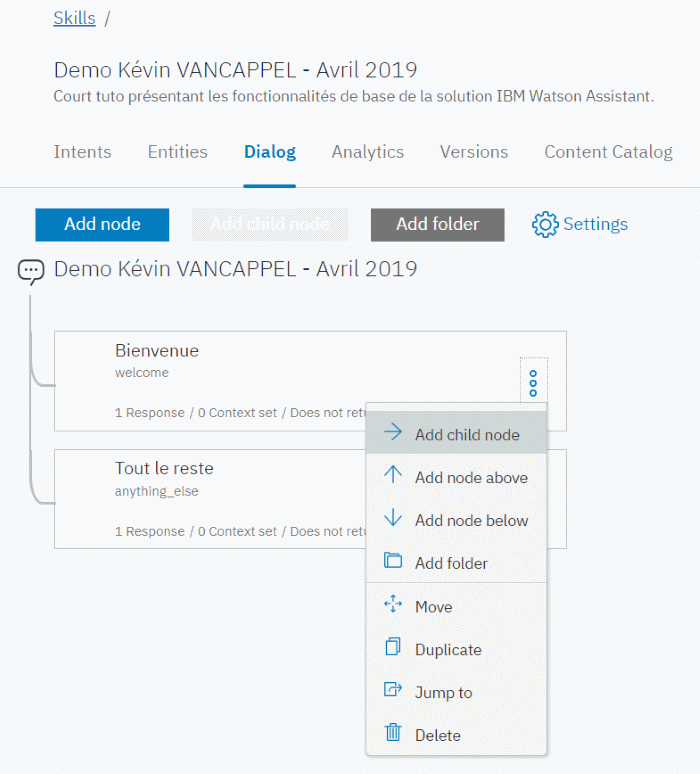Click the folder icon in the context menu
Screen dimensions: 700x774
point(393,560)
